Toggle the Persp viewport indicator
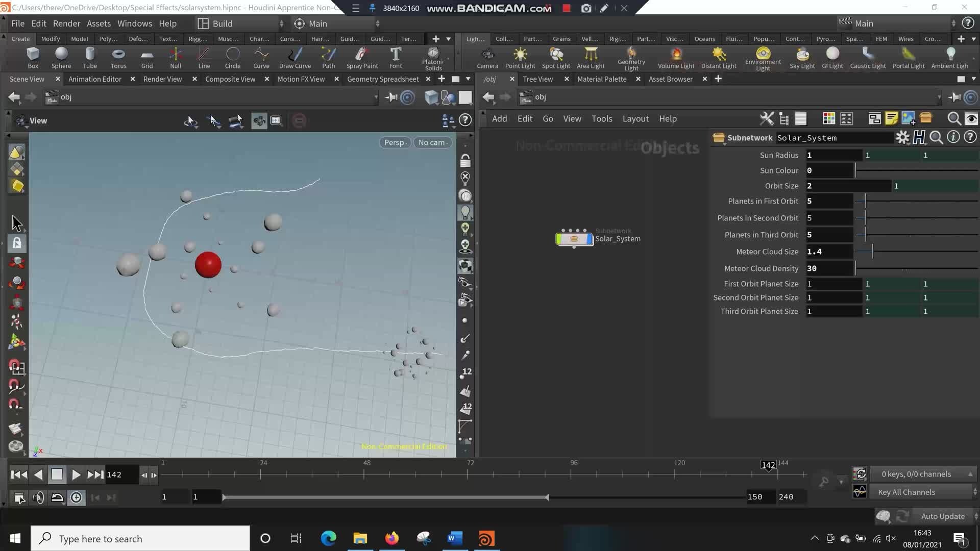The height and width of the screenshot is (551, 980). 394,142
